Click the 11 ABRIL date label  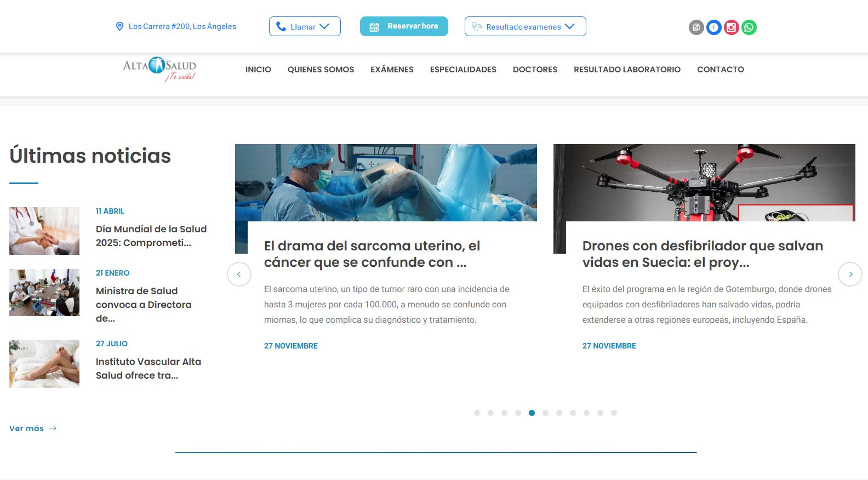pos(110,211)
